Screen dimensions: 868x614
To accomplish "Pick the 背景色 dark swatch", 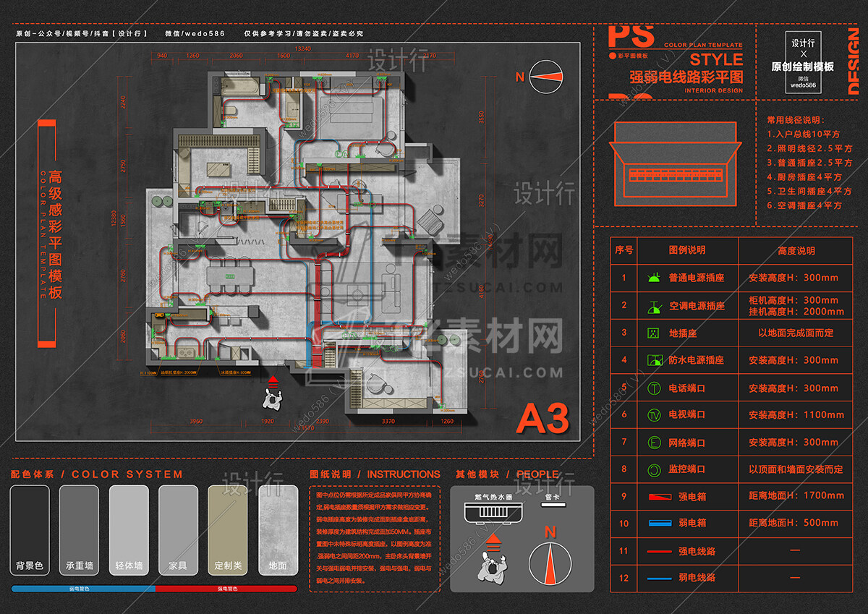I will (x=30, y=530).
